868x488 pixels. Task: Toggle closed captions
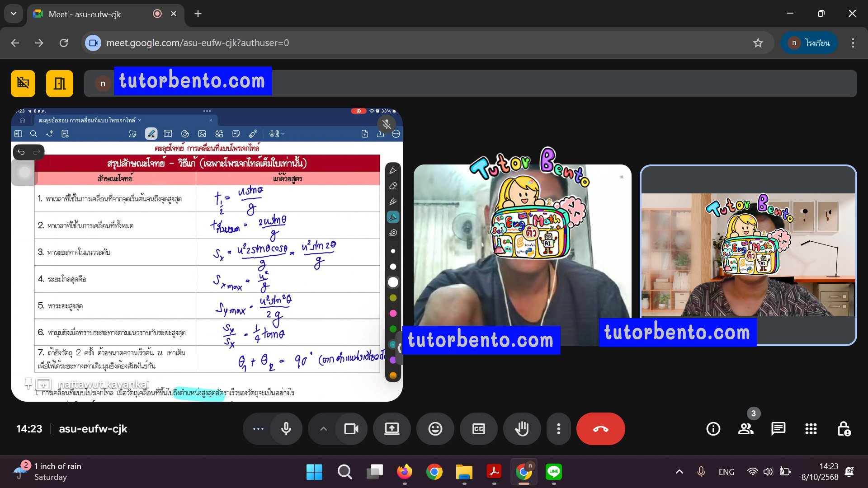478,429
